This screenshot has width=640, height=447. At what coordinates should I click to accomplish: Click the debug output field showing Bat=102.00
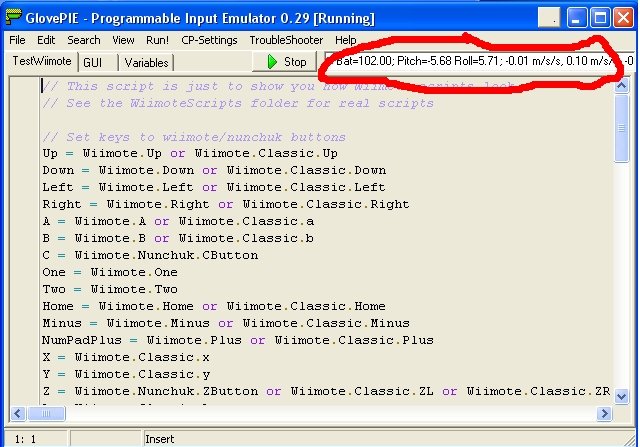coord(480,61)
